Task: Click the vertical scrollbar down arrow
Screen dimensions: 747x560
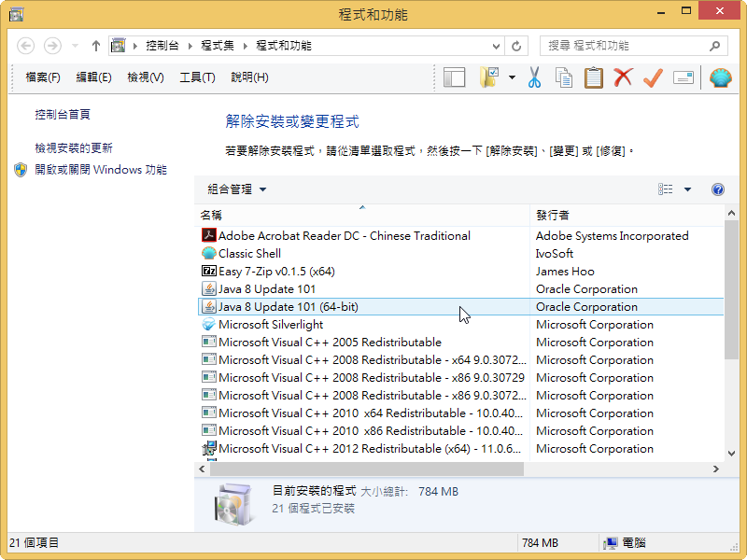Action: 731,454
